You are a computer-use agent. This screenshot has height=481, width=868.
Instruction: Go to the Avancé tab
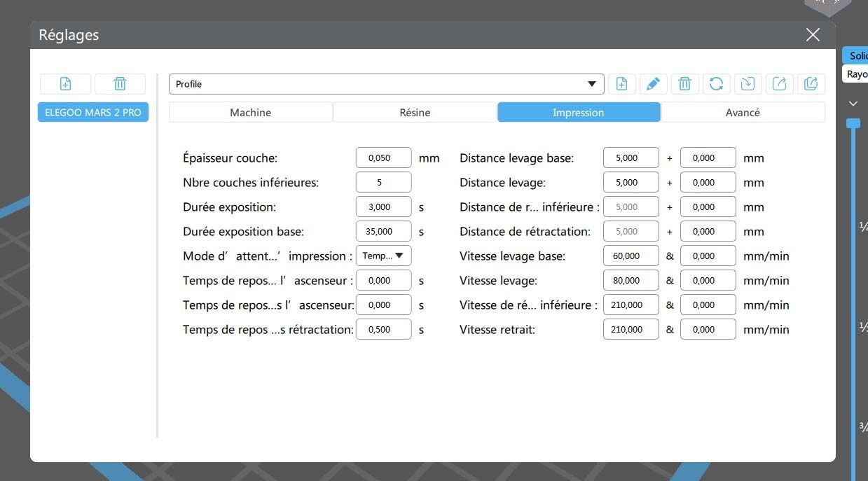coord(743,112)
